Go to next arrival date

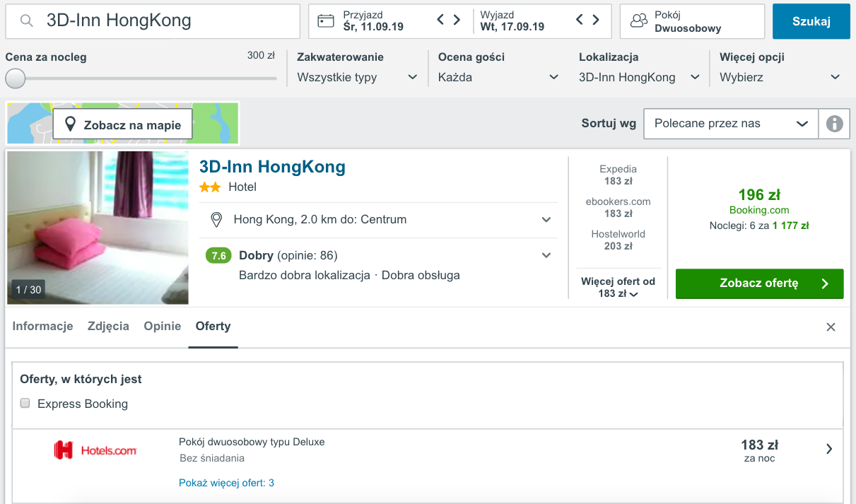click(457, 20)
